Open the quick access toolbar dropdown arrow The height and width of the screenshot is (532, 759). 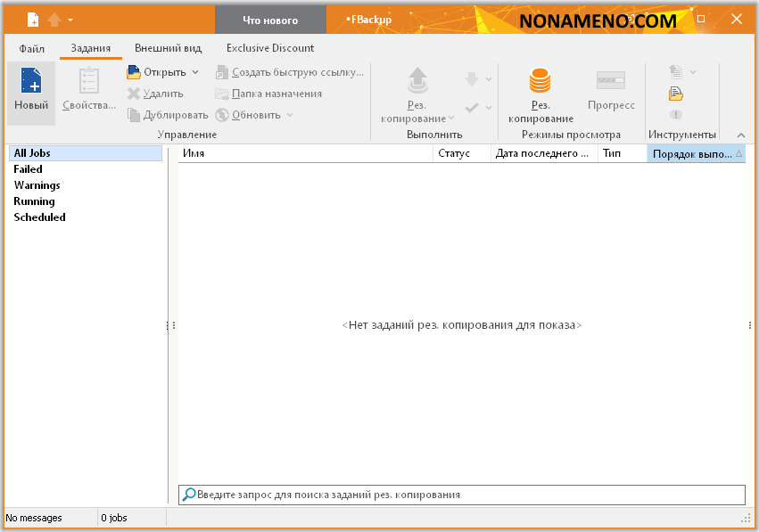coord(70,20)
